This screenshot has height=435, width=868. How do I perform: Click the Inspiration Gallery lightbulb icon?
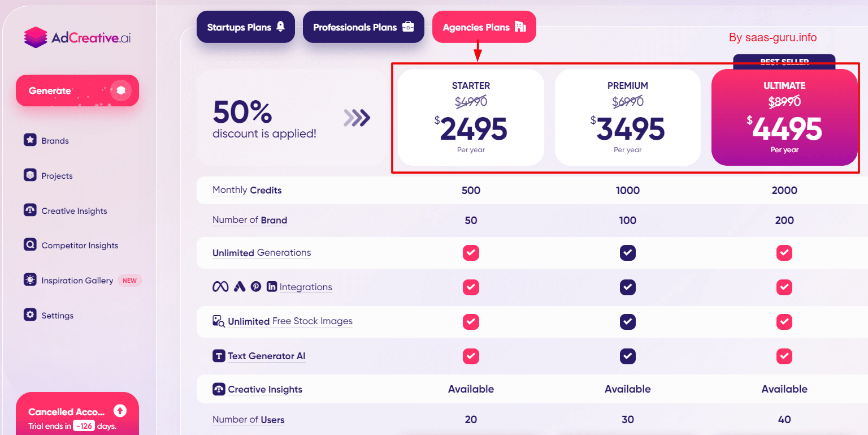[x=30, y=280]
